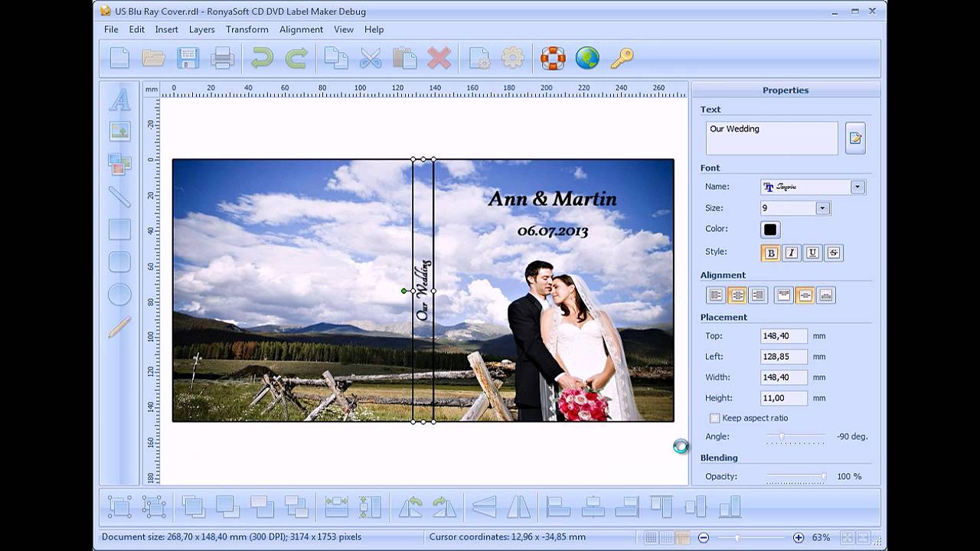
Task: Expand the Properties text editor button
Action: 855,138
